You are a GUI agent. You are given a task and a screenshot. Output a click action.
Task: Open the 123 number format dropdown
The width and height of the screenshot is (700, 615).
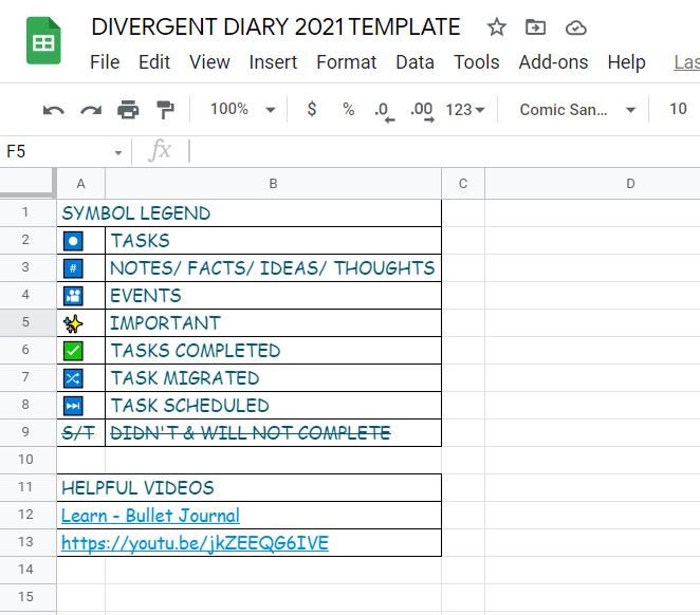coord(465,110)
